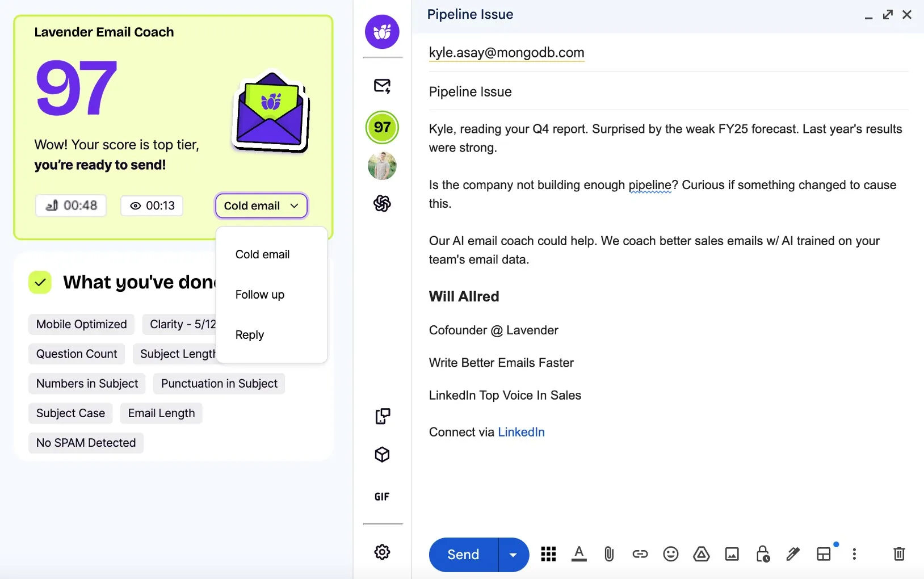Insert a photo into the email

click(732, 554)
